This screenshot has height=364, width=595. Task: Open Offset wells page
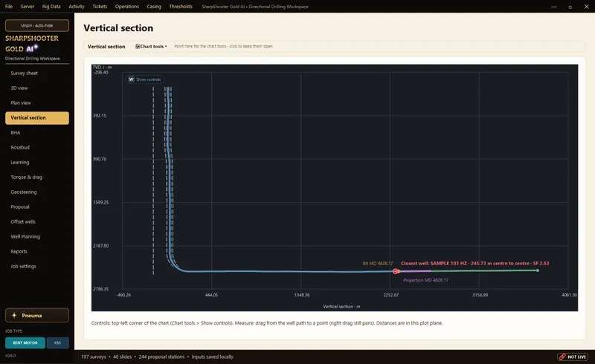(x=37, y=222)
